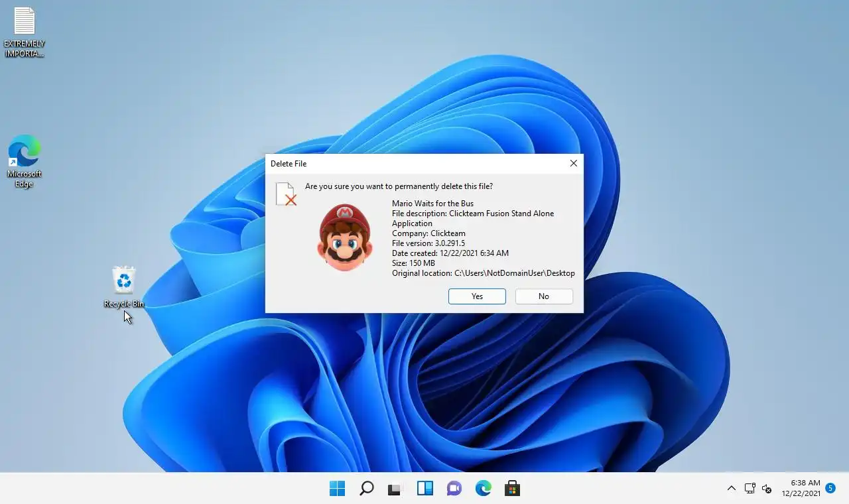
Task: Click the 'Size: 150 MB' line
Action: [413, 263]
